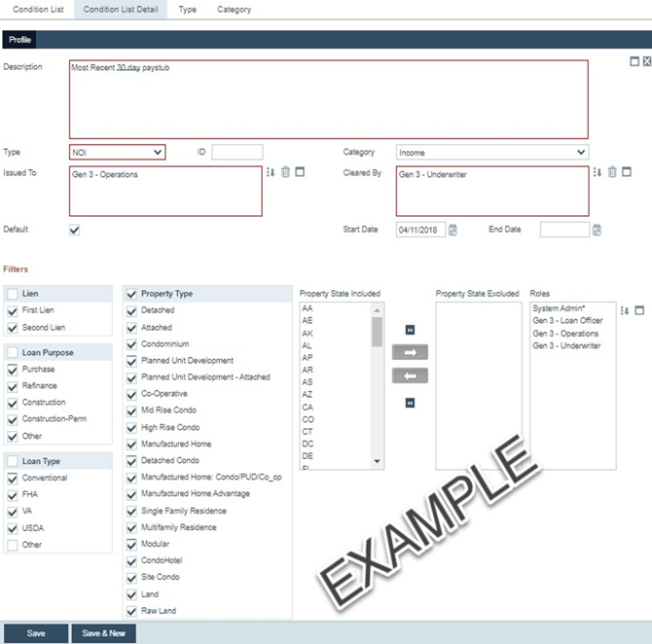Expand the Category dropdown showing Income

(492, 153)
